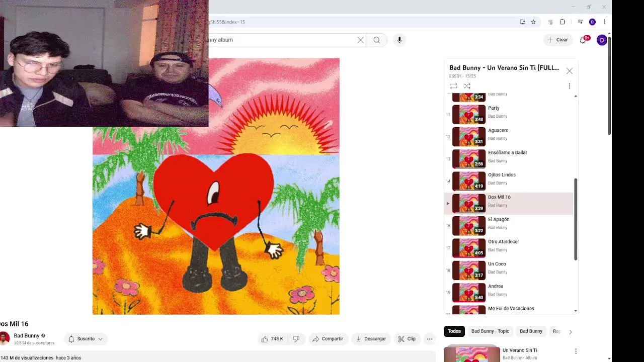Click the Clip scissors button
The image size is (644, 362).
click(x=407, y=339)
